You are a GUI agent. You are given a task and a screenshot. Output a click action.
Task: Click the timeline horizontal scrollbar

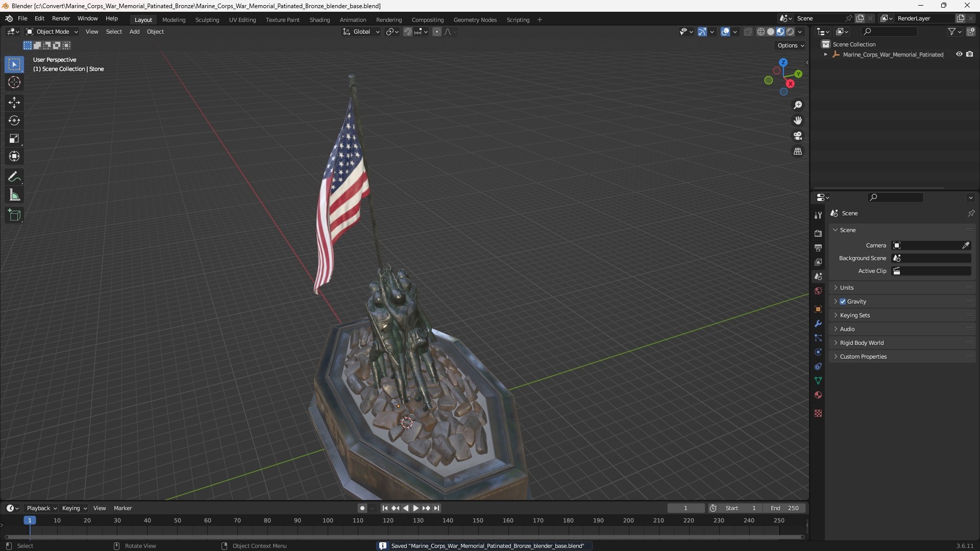click(404, 537)
